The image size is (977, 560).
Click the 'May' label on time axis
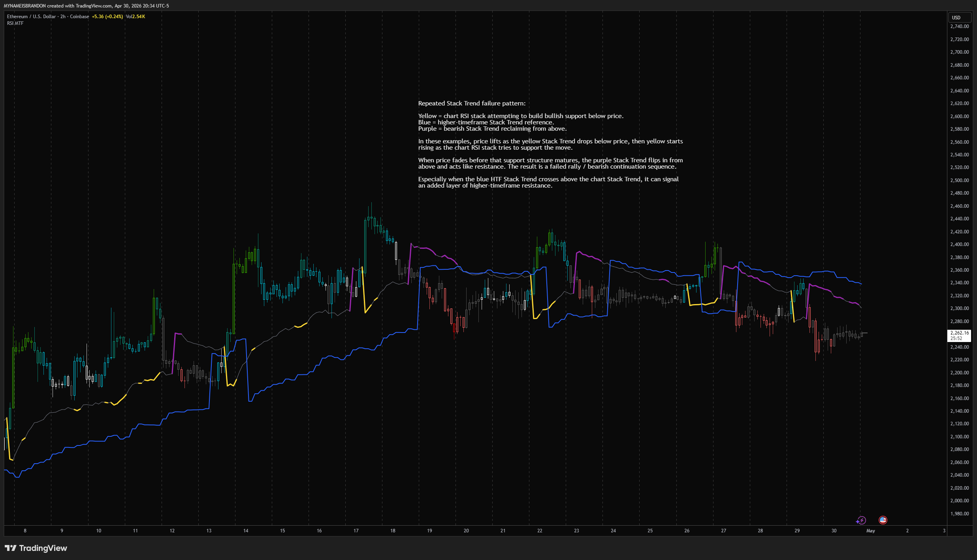tap(870, 531)
